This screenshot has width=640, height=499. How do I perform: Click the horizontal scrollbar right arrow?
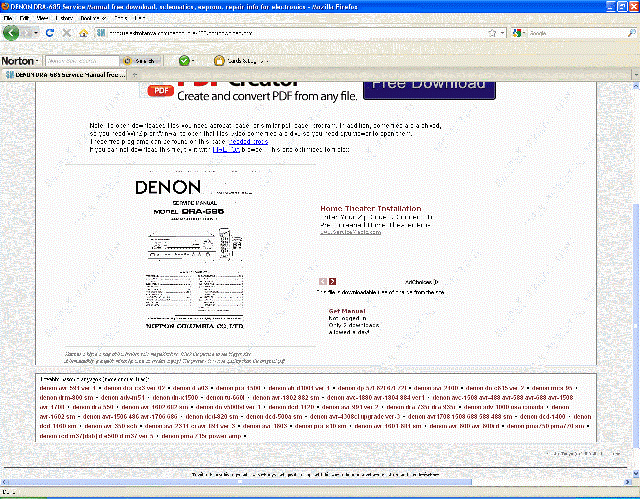point(628,482)
